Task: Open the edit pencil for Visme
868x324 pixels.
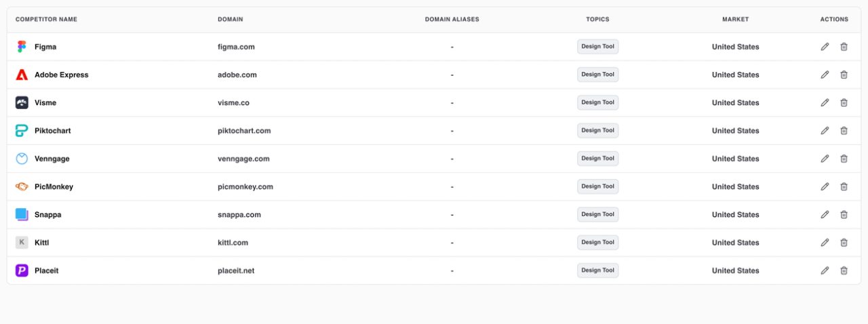Action: point(825,102)
